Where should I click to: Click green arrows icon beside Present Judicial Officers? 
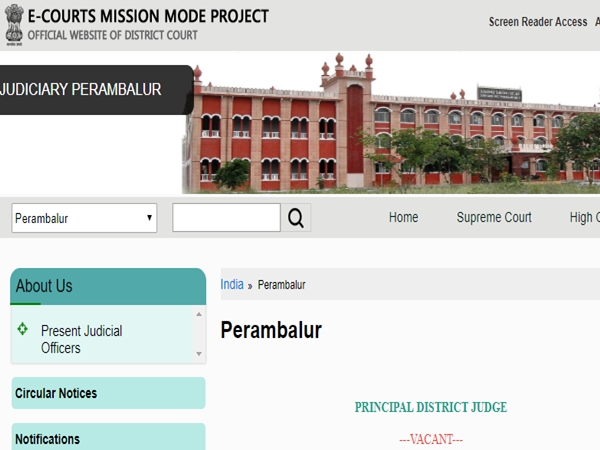pyautogui.click(x=23, y=328)
